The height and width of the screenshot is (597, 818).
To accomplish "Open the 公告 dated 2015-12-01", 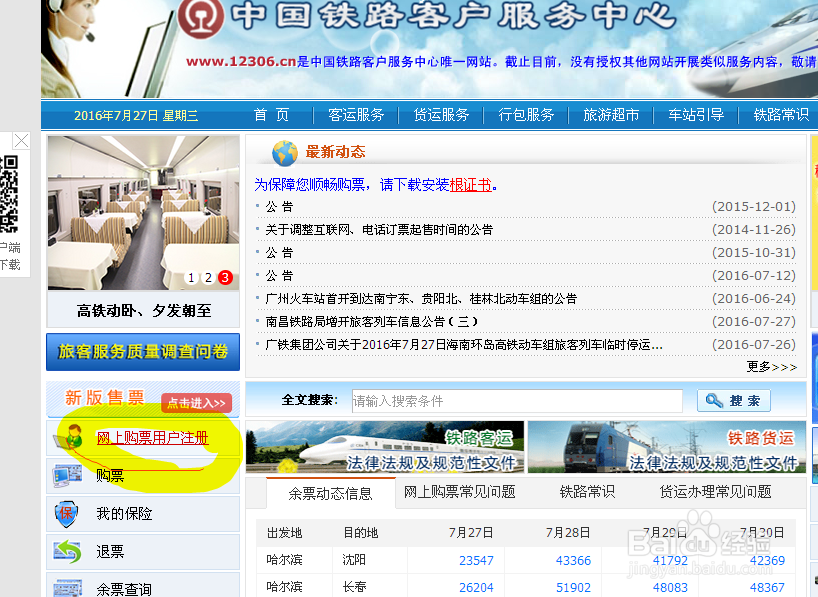I will [279, 207].
